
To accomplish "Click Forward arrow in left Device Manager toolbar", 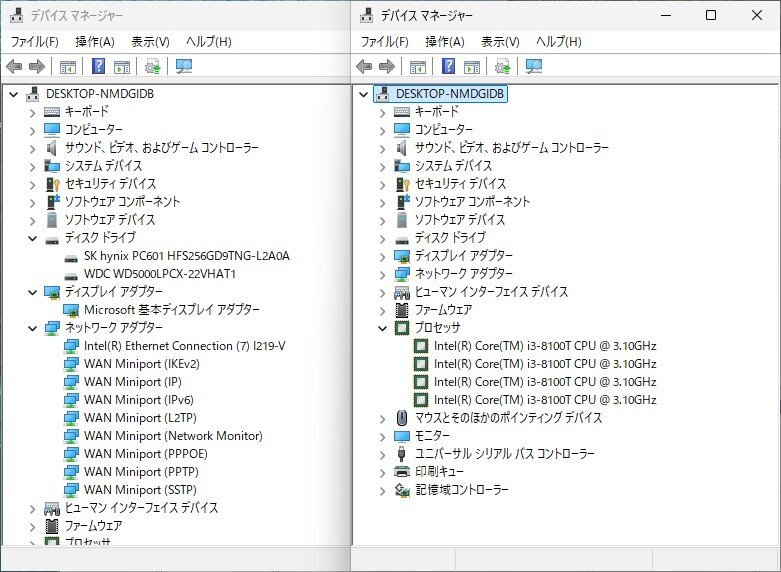I will pos(37,66).
